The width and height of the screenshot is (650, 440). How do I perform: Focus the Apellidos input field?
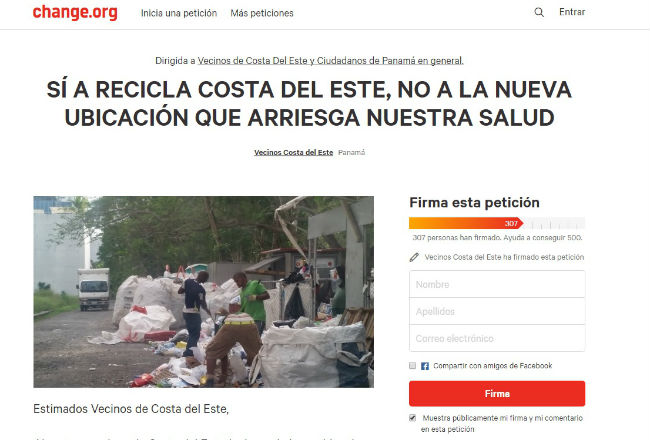497,311
